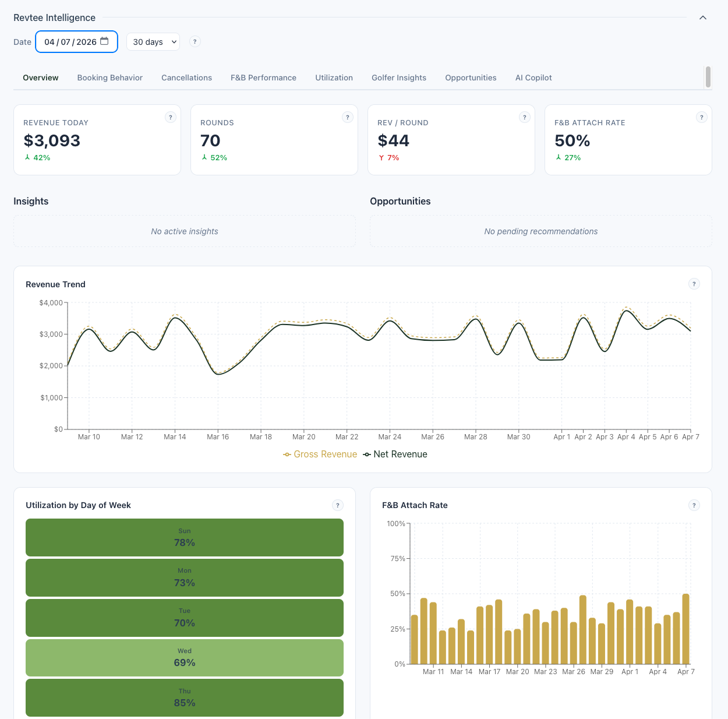Open the F&B Attach Rate card help icon
Screen dimensions: 728x719
pyautogui.click(x=701, y=117)
